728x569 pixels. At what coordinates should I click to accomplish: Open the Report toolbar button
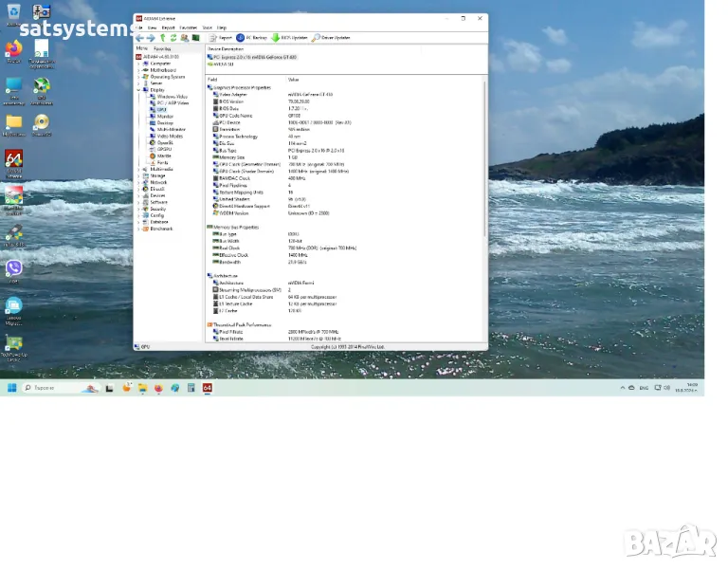(x=220, y=38)
